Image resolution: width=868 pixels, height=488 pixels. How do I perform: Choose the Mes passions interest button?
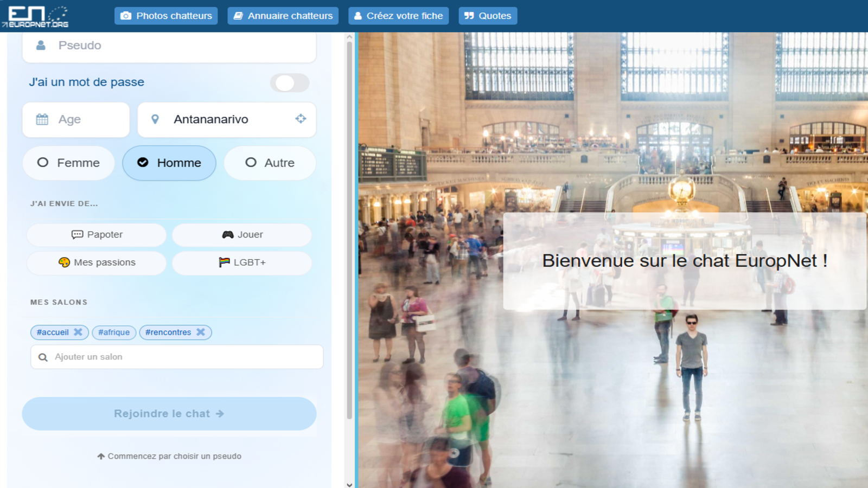97,262
